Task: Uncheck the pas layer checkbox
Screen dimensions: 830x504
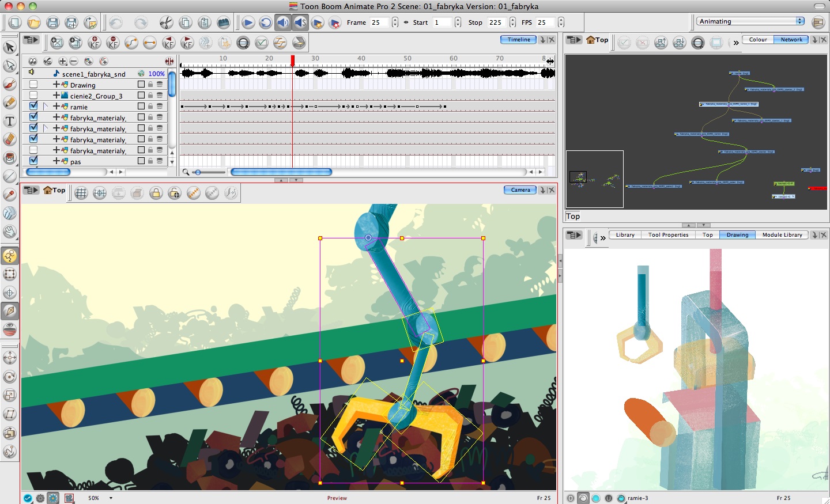Action: coord(33,161)
